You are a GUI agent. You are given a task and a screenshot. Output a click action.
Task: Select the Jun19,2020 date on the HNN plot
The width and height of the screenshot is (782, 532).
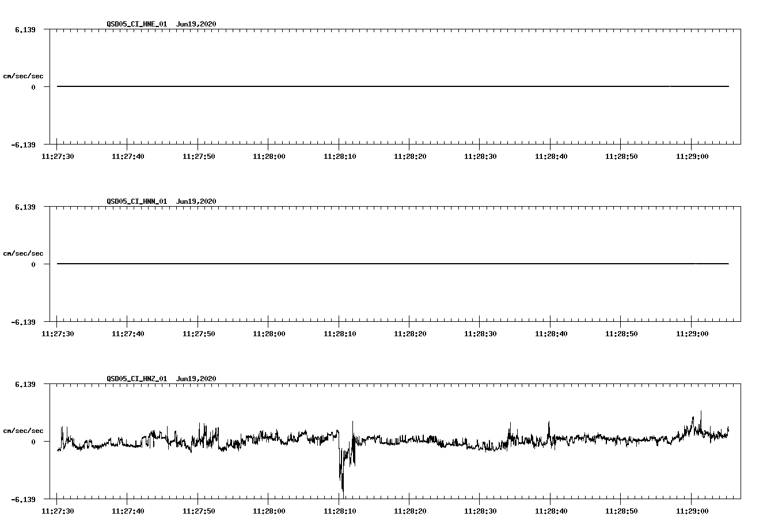[196, 202]
